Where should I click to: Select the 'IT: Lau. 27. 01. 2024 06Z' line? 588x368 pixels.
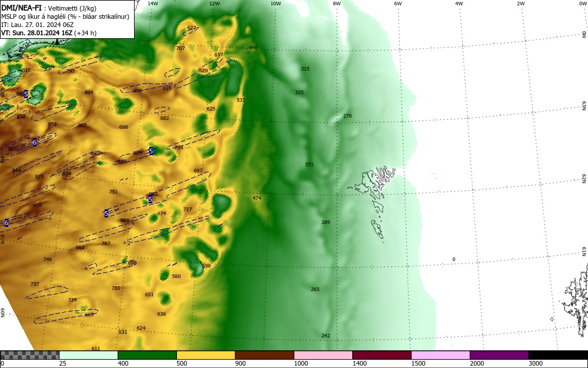pos(38,25)
